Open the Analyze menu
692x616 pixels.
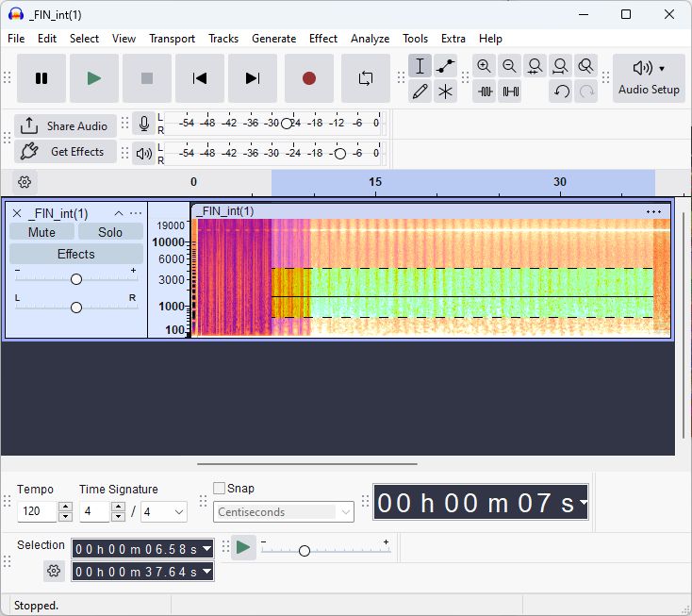pos(370,39)
